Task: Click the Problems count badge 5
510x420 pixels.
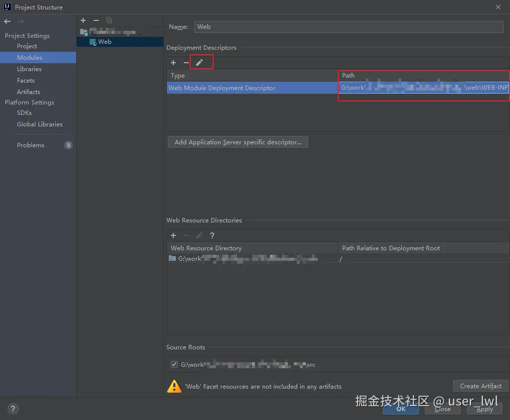Action: click(x=68, y=145)
